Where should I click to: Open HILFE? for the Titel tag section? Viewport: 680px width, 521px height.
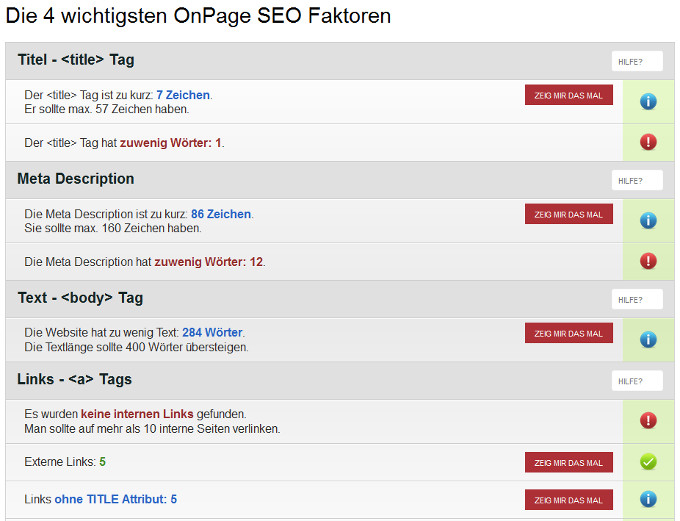(637, 62)
